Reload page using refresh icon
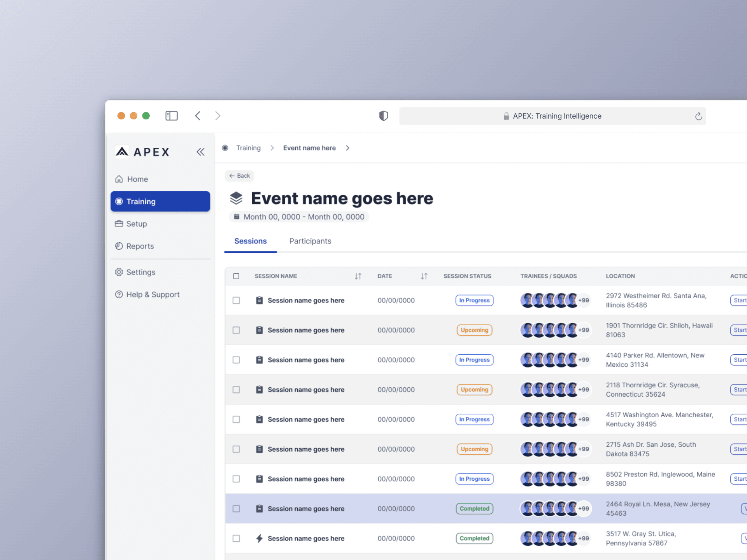Viewport: 747px width, 560px height. pos(698,116)
